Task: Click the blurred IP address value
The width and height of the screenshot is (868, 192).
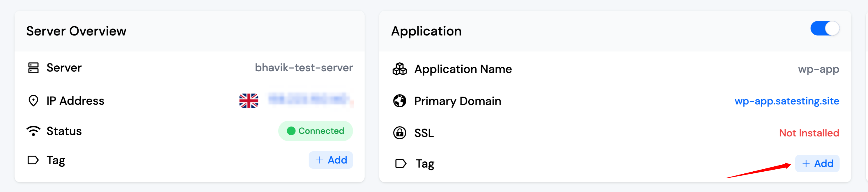Action: (x=308, y=100)
